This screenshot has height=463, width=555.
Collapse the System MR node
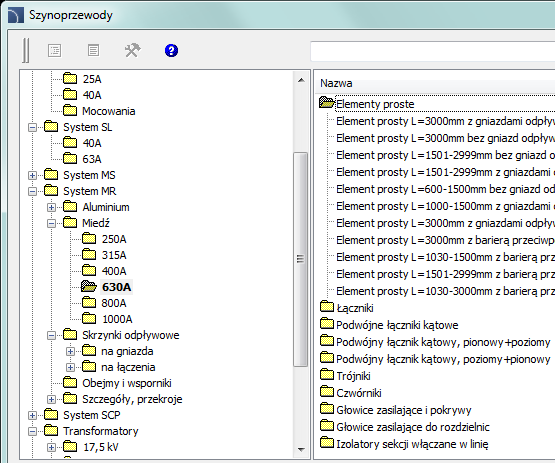point(32,192)
